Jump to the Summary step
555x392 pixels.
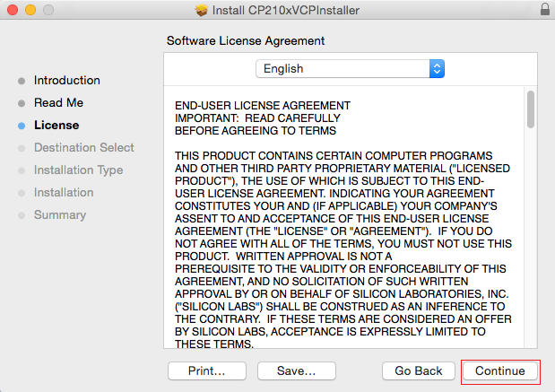click(x=59, y=214)
